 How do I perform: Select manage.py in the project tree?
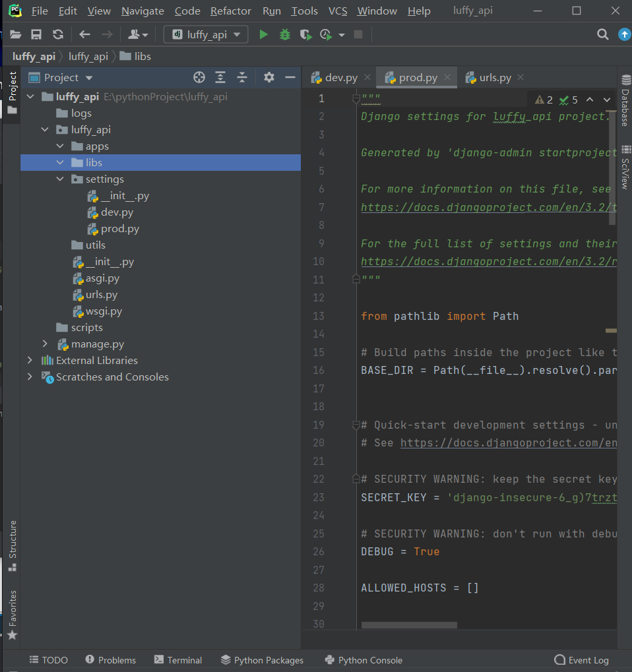click(98, 344)
